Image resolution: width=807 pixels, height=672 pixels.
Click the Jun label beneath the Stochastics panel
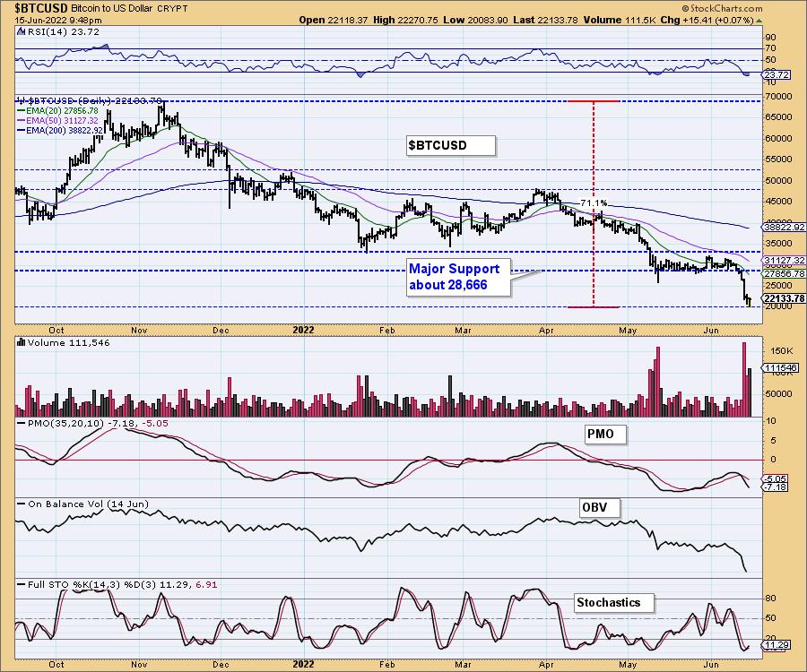point(711,664)
